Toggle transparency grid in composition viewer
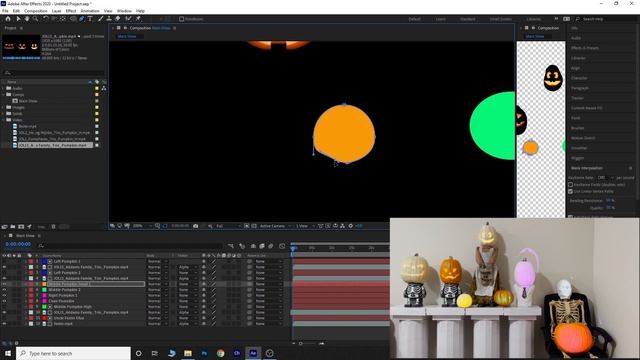 coord(254,226)
